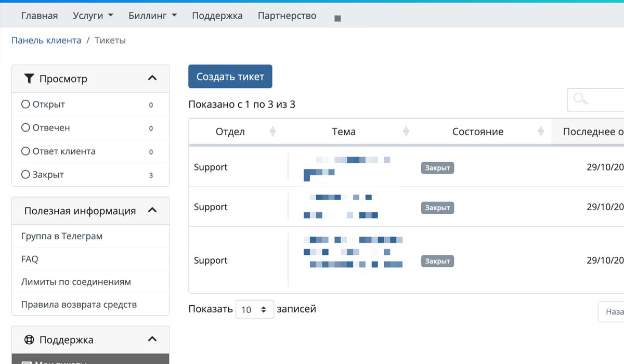The height and width of the screenshot is (364, 624).
Task: Select the Отвечен filter radio
Action: (25, 128)
